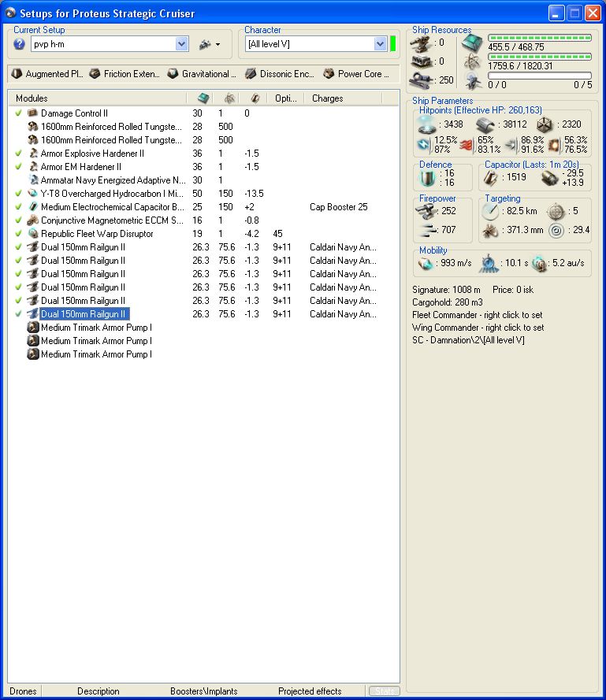Toggle the first Dual 150mm Railgun II checkmark

(18, 247)
